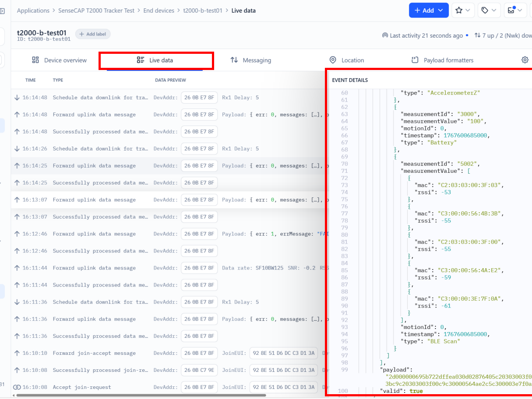
Task: Open t2000-b-test01 breadcrumb link
Action: [203, 10]
